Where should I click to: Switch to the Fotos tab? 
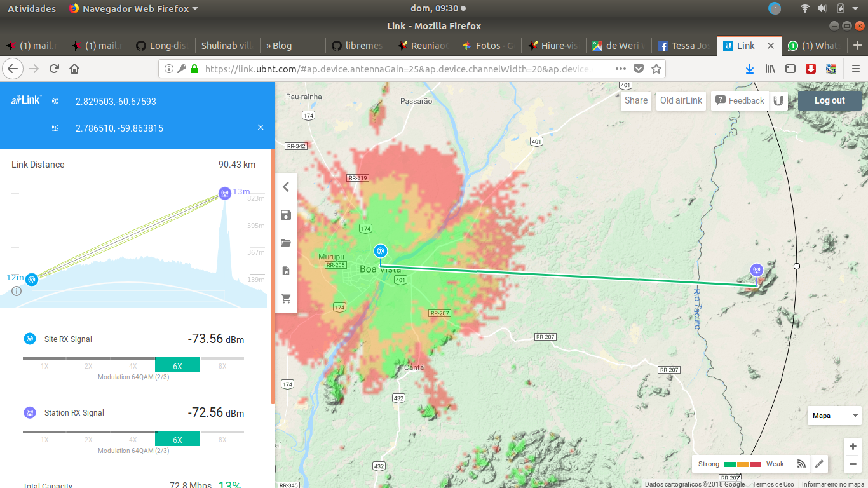pos(487,46)
